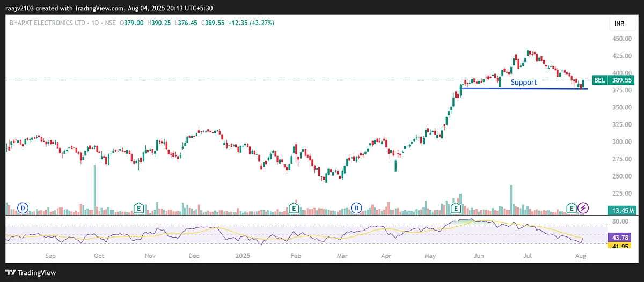Viewport: 644px width, 282px height.
Task: Click the Sep label on time axis
Action: [x=52, y=256]
